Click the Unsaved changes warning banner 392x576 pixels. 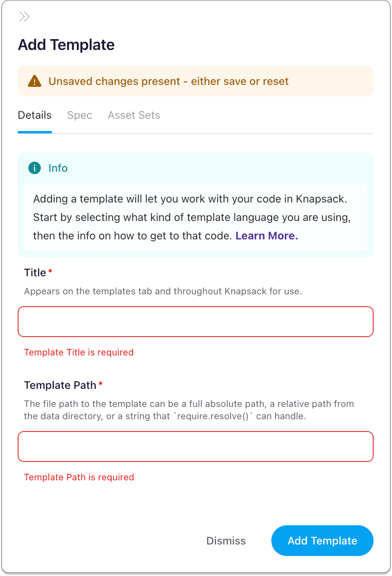[x=196, y=81]
